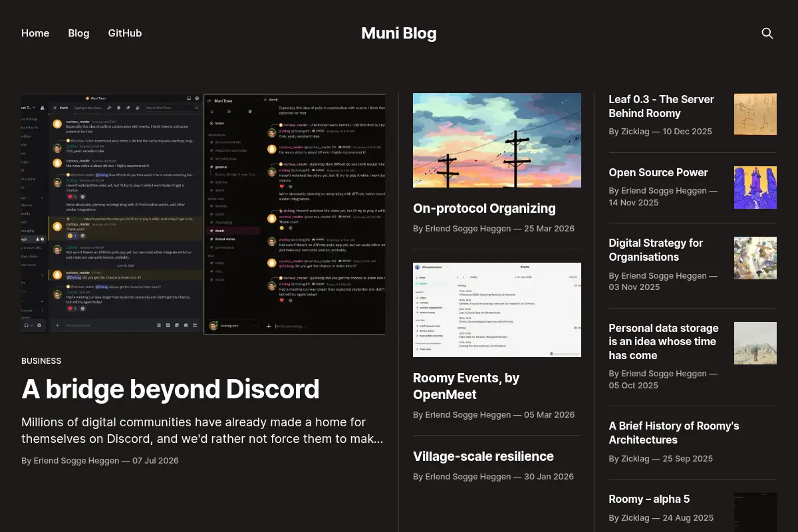Click byline dated 05 Oct 2025
This screenshot has height=532, width=798.
click(x=663, y=380)
